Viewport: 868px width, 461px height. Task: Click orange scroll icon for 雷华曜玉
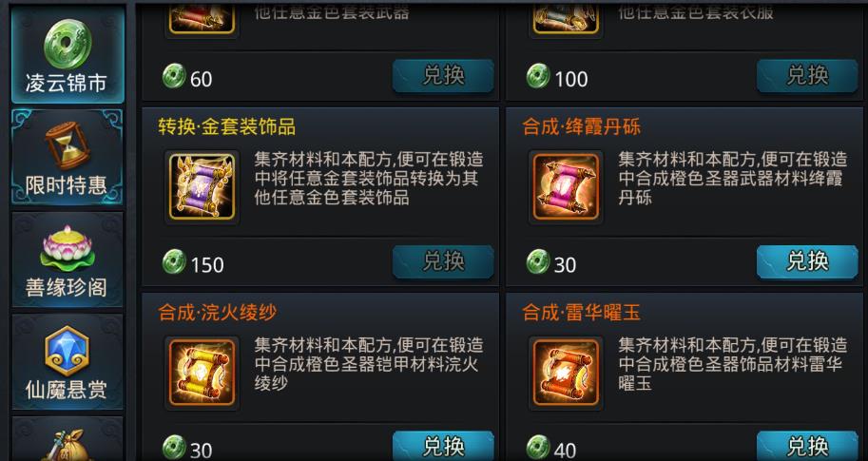coord(567,373)
